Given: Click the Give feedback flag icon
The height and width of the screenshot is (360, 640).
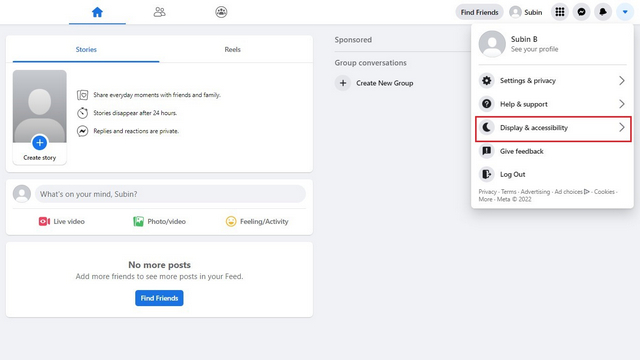Looking at the screenshot, I should coord(487,151).
